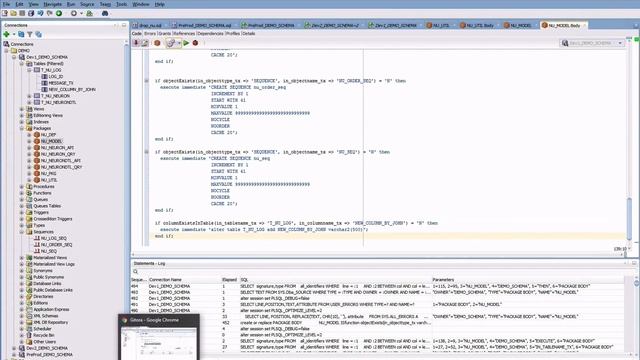
Task: Click the Open folder toolbar icon
Action: [x=13, y=13]
